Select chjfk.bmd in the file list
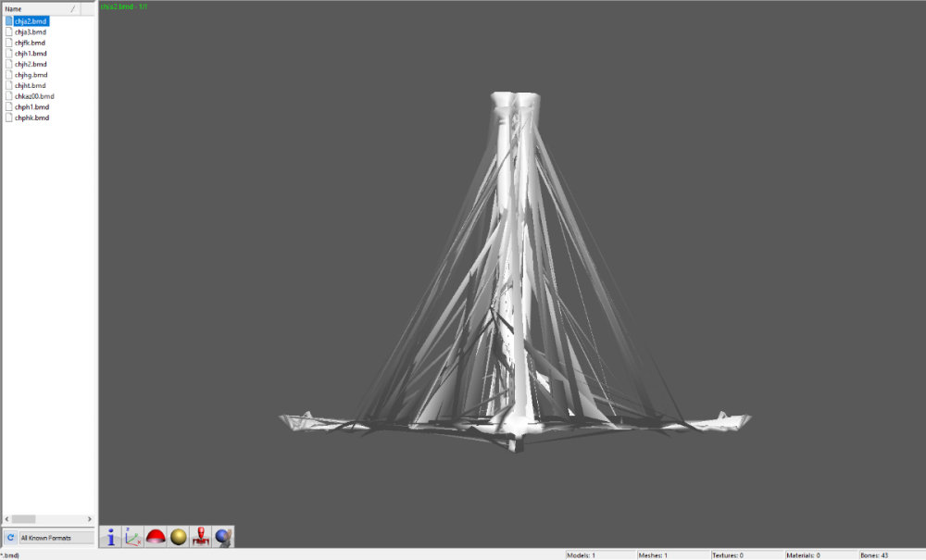Viewport: 926px width, 560px height. click(30, 43)
